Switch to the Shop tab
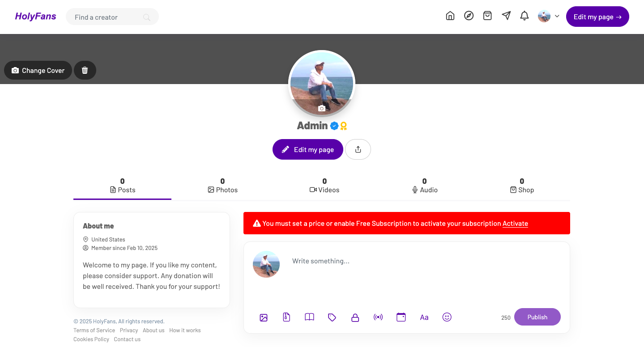 (522, 186)
